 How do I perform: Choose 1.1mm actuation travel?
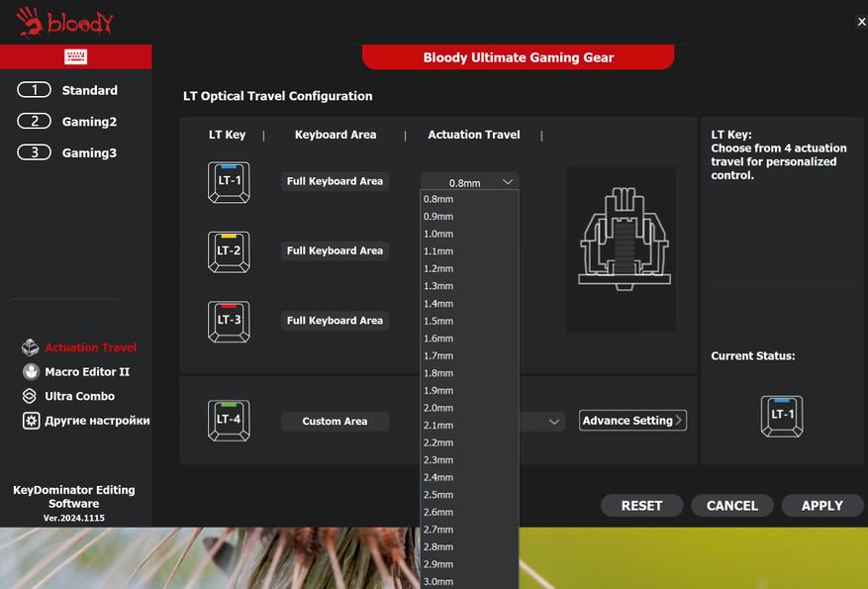tap(469, 251)
